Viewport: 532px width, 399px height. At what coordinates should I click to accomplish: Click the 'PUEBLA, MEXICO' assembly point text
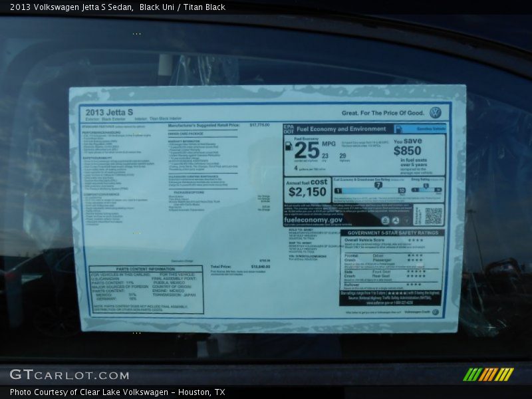click(169, 283)
